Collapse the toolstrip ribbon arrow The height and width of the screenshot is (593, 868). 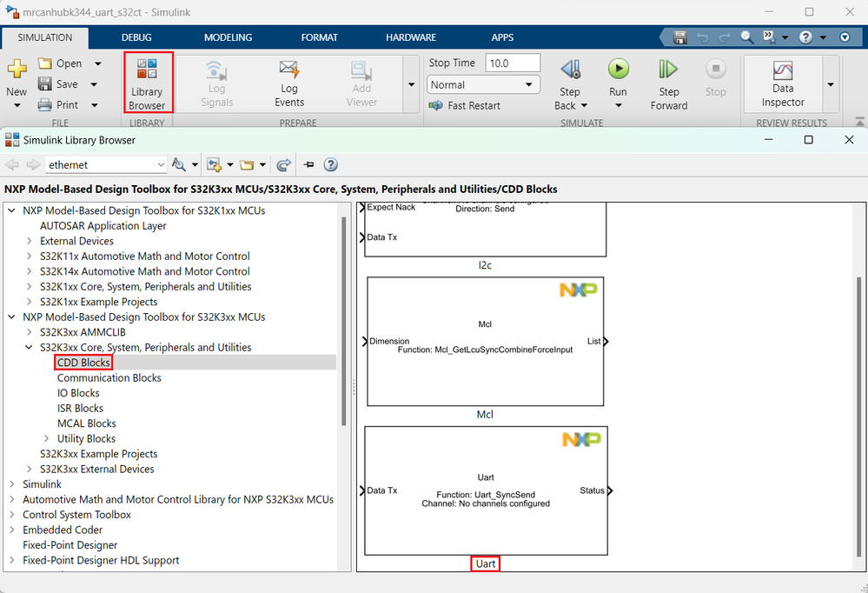(x=859, y=122)
